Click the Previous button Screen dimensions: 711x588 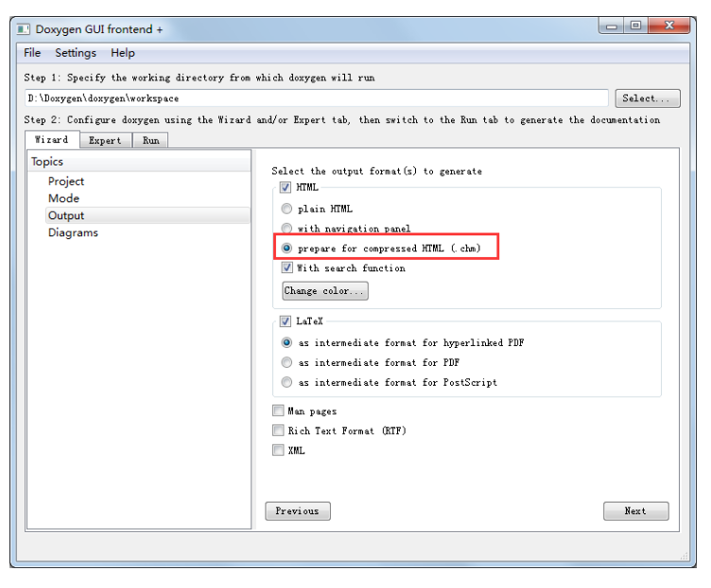pyautogui.click(x=298, y=511)
